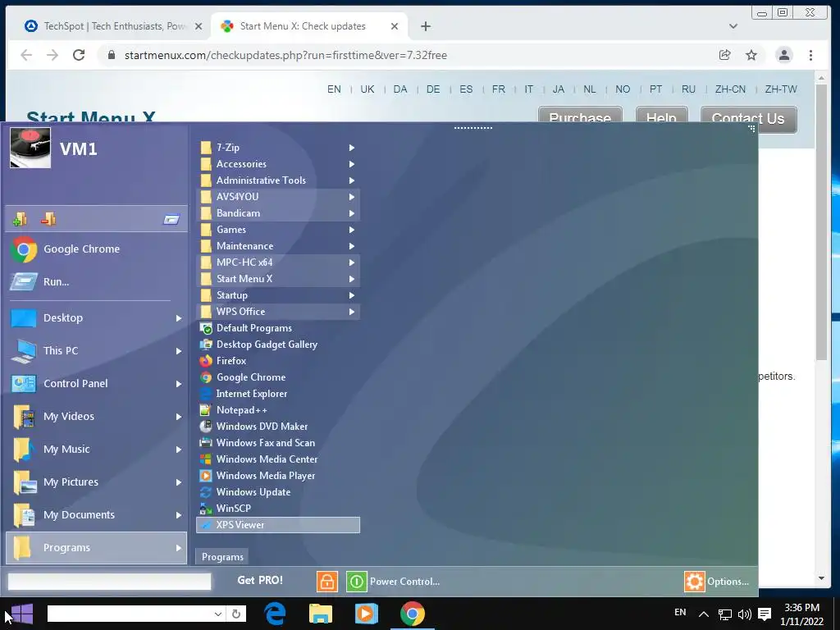Open a new Chrome tab
The height and width of the screenshot is (630, 840).
[426, 26]
